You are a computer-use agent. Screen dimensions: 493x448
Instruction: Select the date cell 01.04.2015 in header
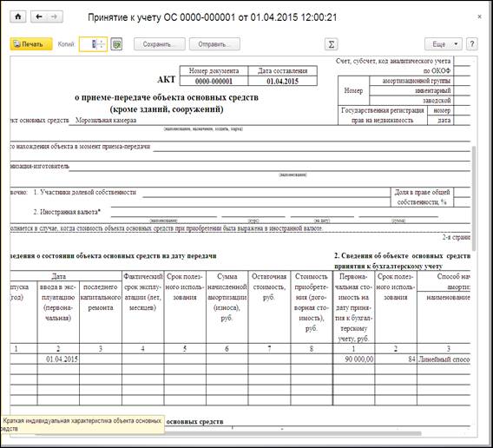(x=282, y=81)
